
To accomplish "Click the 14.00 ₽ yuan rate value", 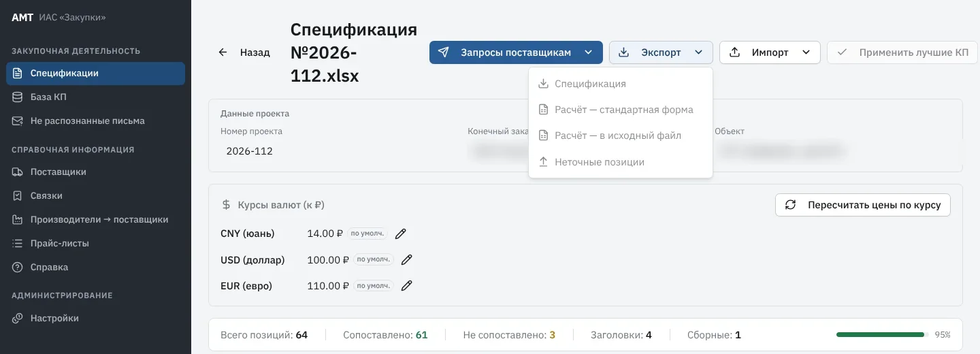I will [325, 234].
